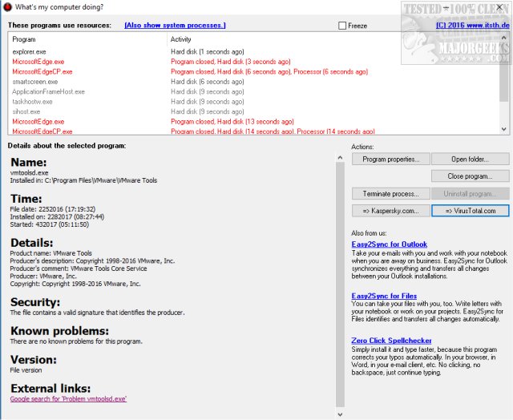
Task: Open Google search for 'Problem vmtoolsd.exe'
Action: [68, 398]
